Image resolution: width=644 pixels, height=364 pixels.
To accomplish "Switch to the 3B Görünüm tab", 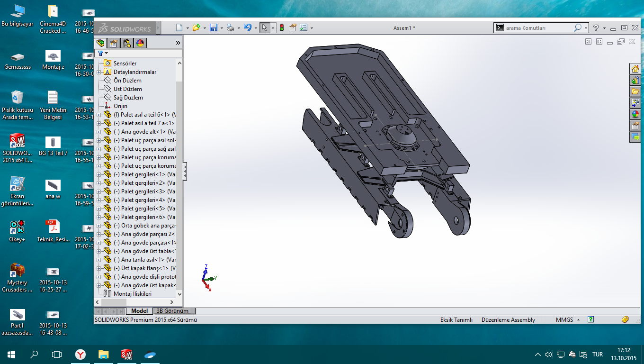I will (x=172, y=311).
